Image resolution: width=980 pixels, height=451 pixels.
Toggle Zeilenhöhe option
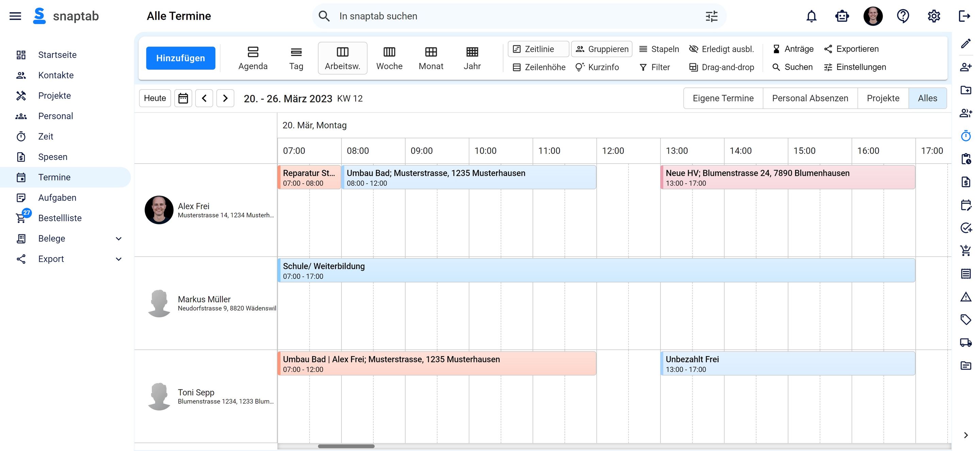pos(539,67)
